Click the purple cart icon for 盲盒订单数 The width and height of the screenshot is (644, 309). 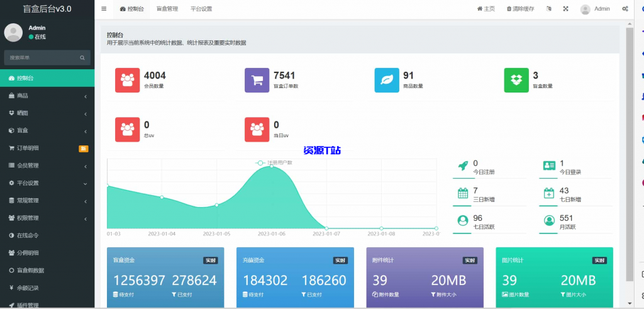tap(257, 80)
